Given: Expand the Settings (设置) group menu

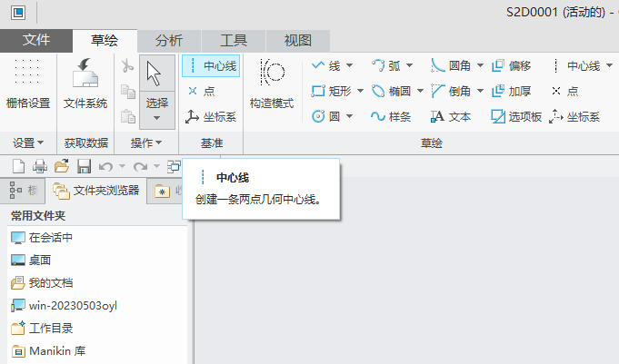Looking at the screenshot, I should [28, 143].
